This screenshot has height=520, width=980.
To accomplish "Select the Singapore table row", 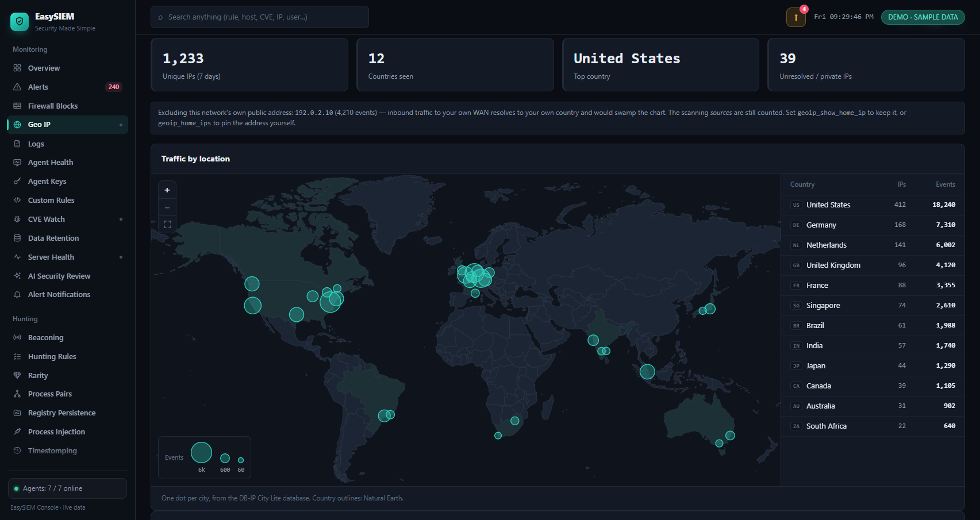I will [x=873, y=306].
